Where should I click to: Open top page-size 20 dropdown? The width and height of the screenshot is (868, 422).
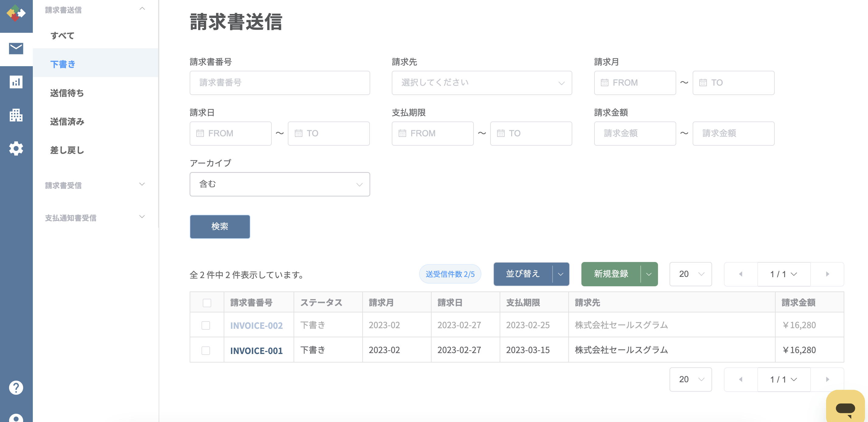click(691, 274)
